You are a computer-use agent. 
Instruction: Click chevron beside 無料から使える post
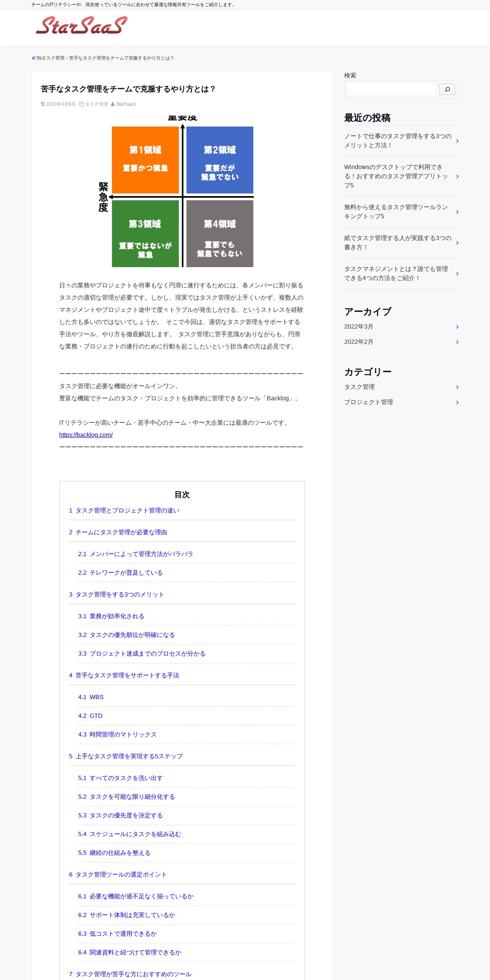(457, 212)
